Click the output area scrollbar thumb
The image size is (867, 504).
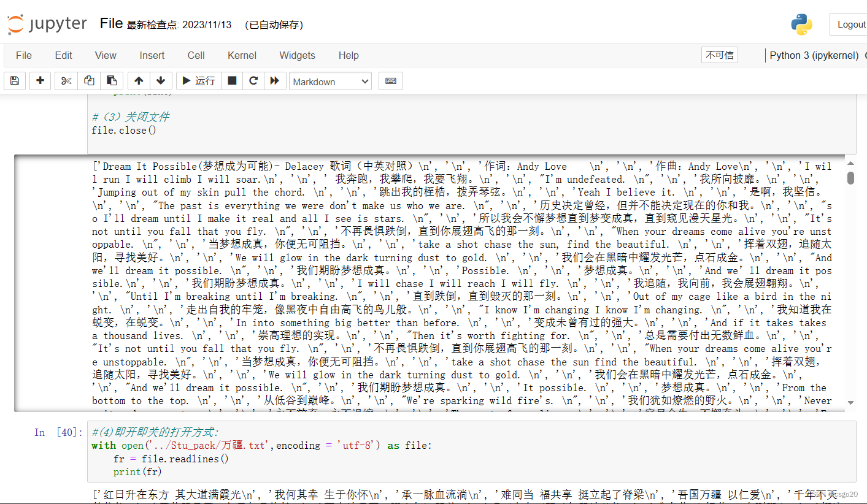tap(850, 178)
